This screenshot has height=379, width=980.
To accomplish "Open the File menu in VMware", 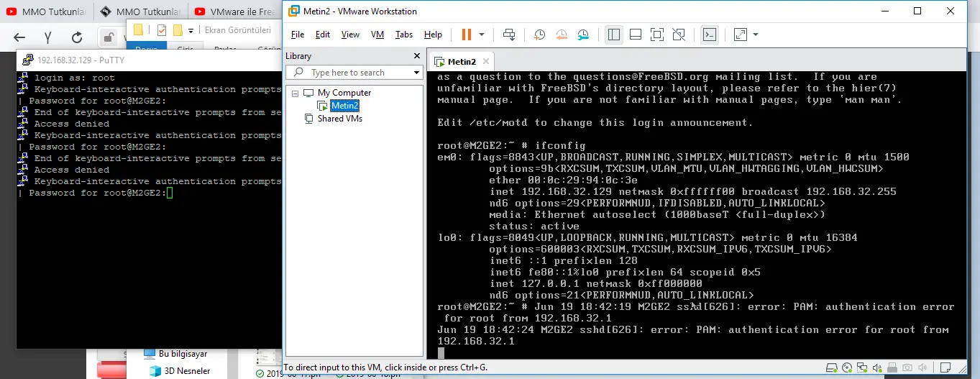I will 298,35.
